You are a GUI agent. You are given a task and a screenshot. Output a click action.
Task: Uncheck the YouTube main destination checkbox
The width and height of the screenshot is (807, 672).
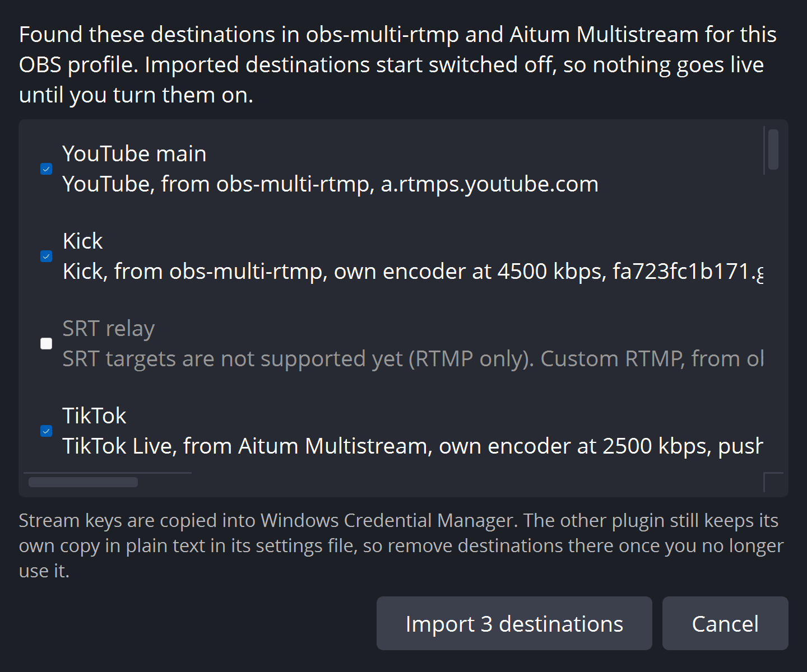47,169
